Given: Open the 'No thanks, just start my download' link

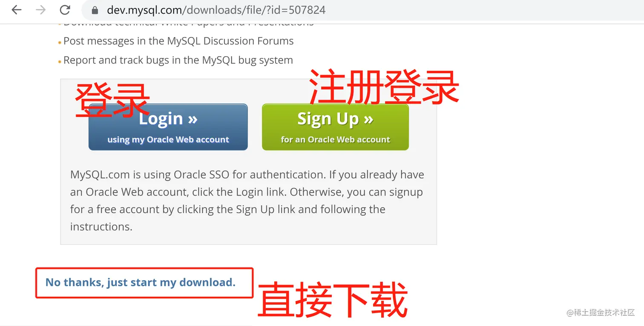Looking at the screenshot, I should 141,282.
